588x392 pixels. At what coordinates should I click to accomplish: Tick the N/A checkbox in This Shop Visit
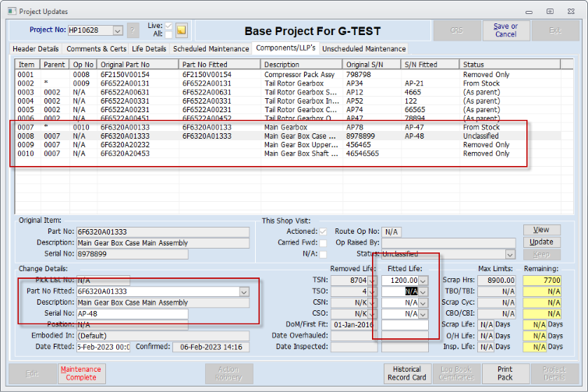(x=323, y=254)
